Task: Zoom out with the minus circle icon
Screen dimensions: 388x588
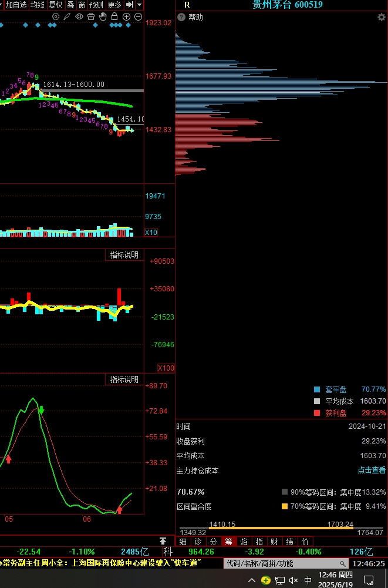Action: coord(139,16)
